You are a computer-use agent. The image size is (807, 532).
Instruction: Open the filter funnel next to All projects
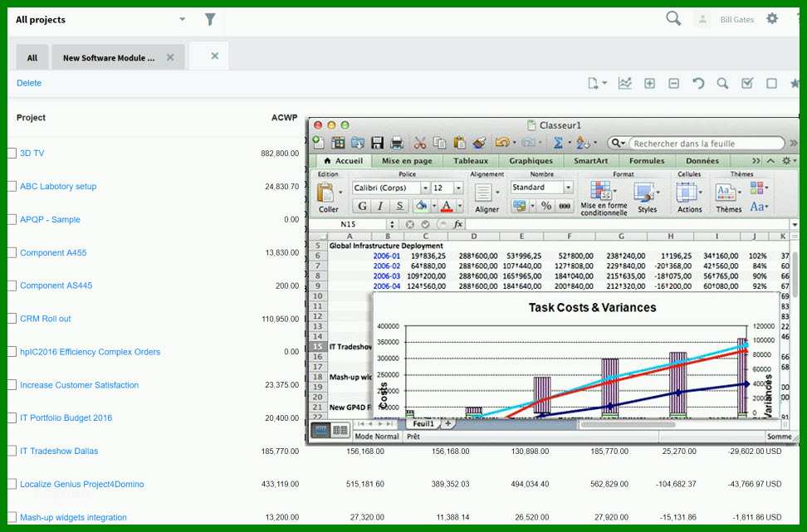pos(210,20)
